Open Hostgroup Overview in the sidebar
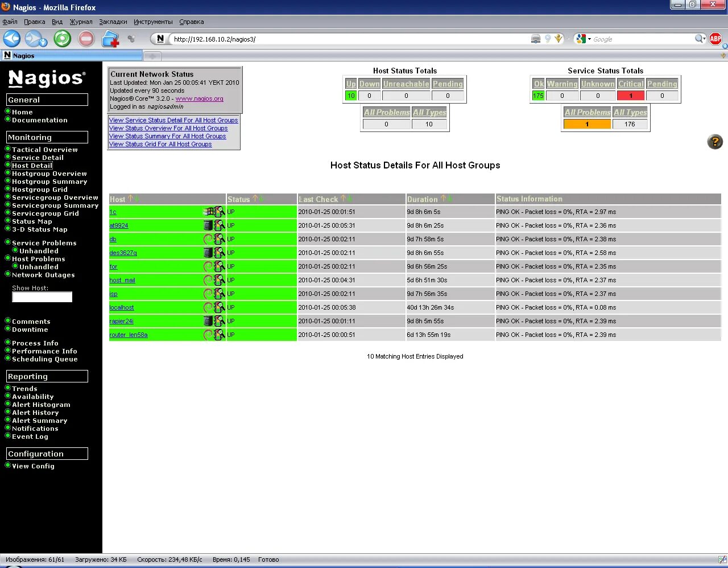The height and width of the screenshot is (568, 728). 49,174
